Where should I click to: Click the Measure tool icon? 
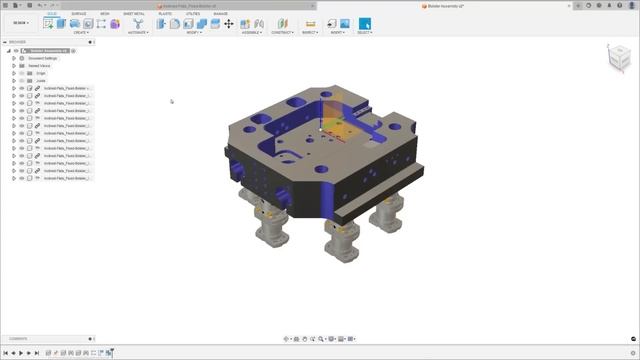point(310,24)
